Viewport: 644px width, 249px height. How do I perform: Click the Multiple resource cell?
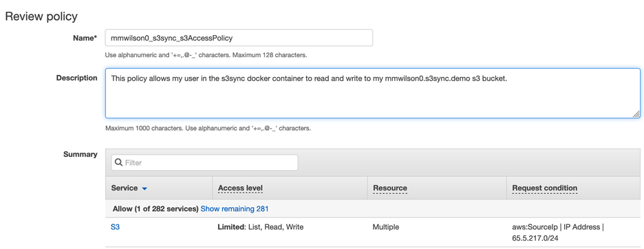(x=385, y=227)
